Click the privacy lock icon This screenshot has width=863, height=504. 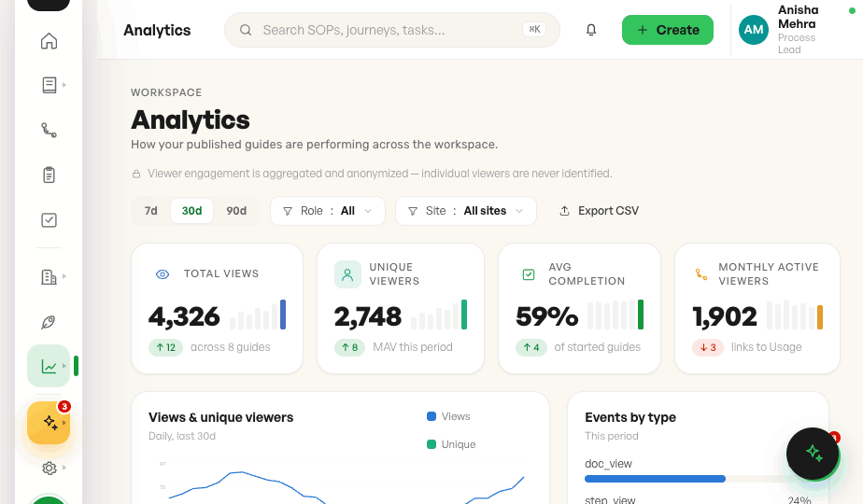[x=136, y=174]
